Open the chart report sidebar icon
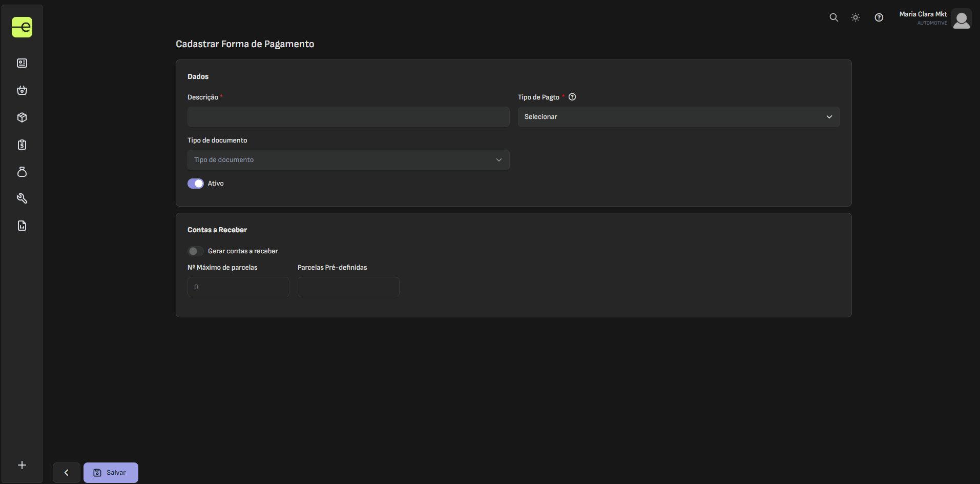The width and height of the screenshot is (980, 484). coord(22,226)
